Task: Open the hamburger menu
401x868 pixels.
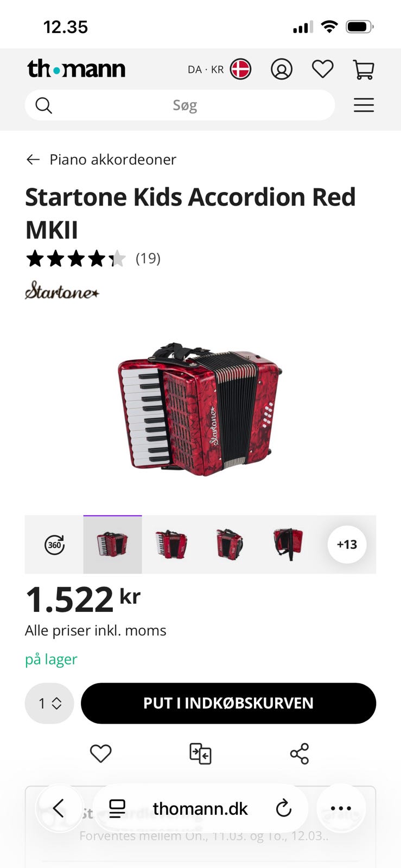Action: click(x=364, y=105)
